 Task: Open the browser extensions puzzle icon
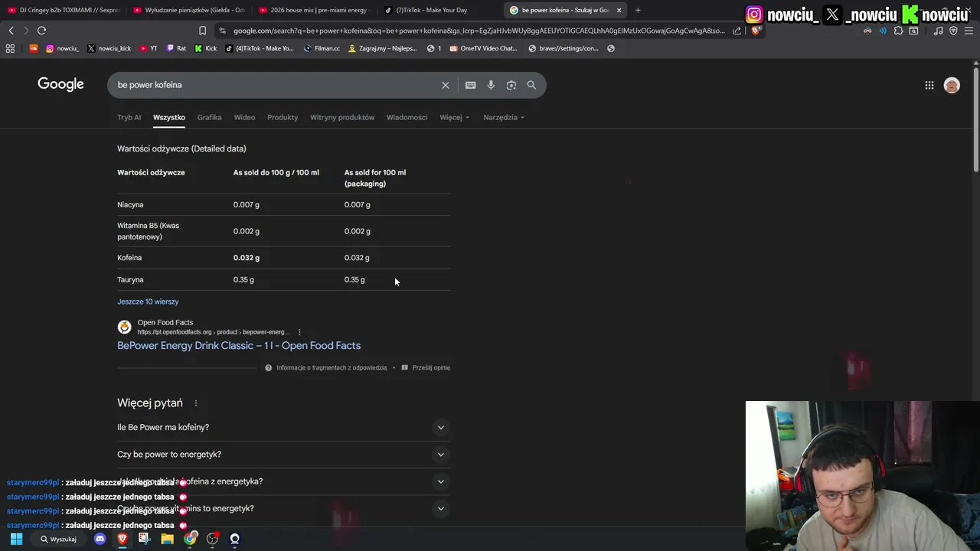(898, 31)
